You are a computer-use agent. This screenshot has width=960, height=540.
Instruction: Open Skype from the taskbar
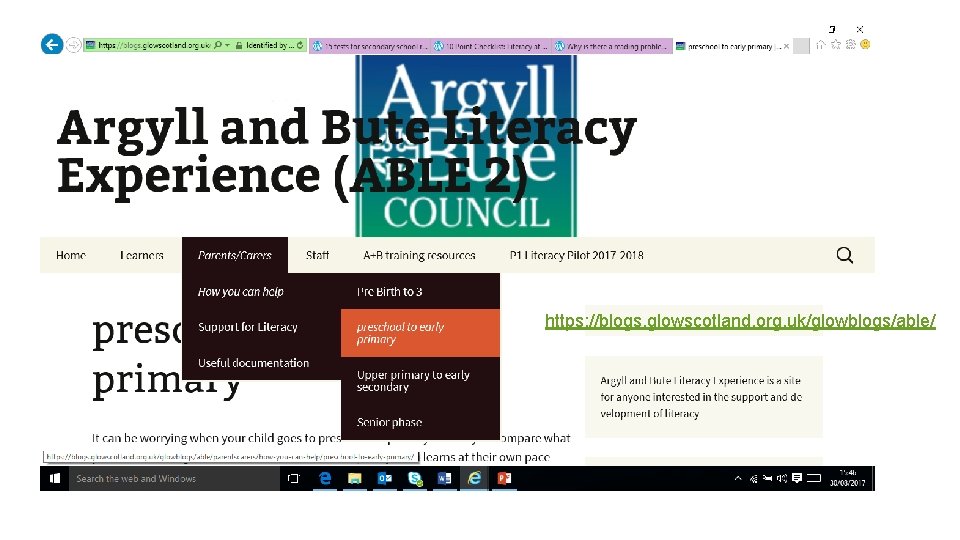click(414, 479)
